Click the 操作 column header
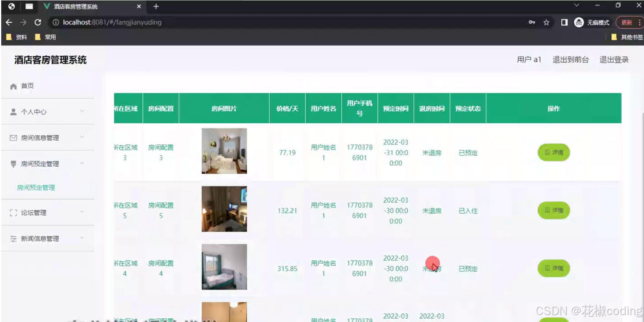Viewport: 644px width, 322px height. click(554, 109)
